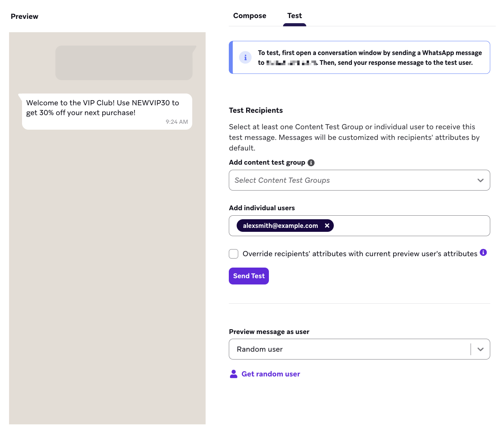Click info icon next to override attributes option

coord(484,253)
